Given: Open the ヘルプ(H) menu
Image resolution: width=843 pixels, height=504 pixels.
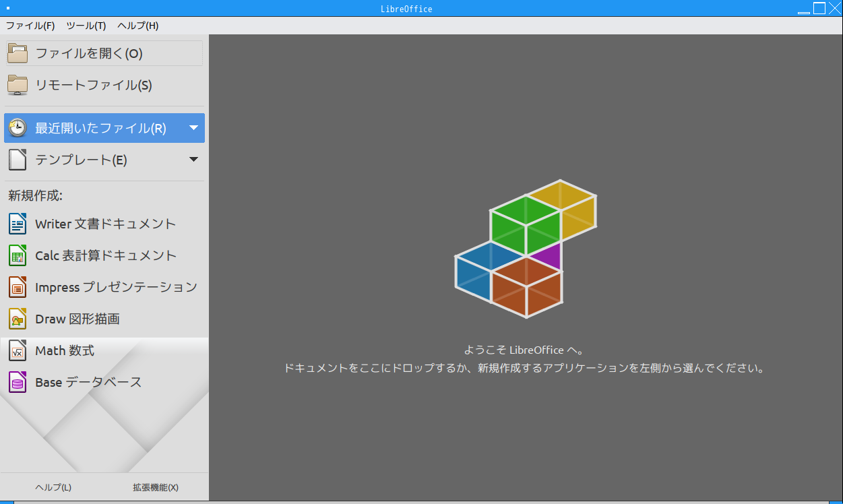Looking at the screenshot, I should [138, 26].
